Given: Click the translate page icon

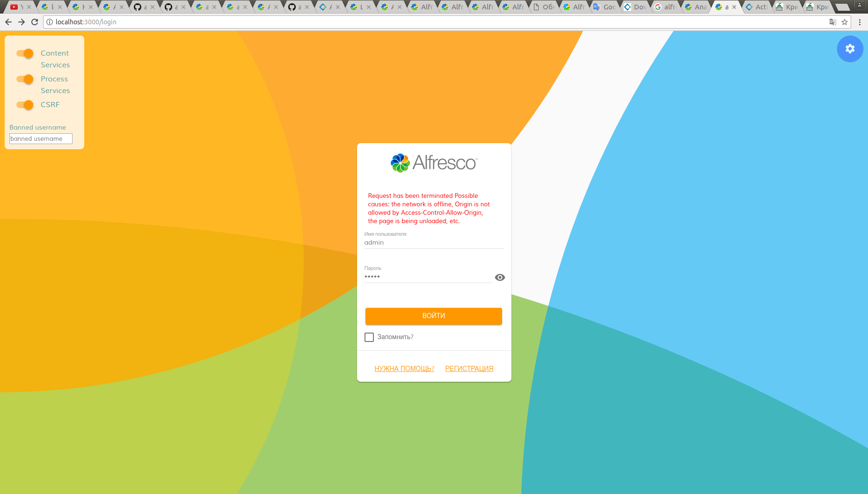Looking at the screenshot, I should pyautogui.click(x=832, y=22).
